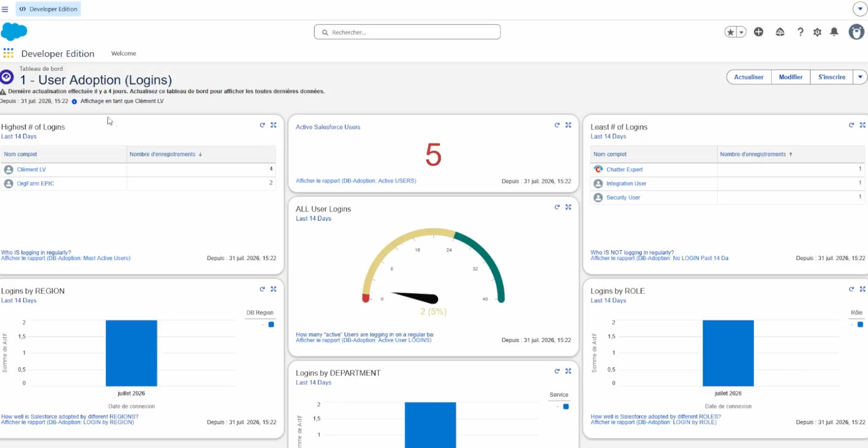Open the Integration User link
The image size is (868, 448).
click(x=627, y=184)
